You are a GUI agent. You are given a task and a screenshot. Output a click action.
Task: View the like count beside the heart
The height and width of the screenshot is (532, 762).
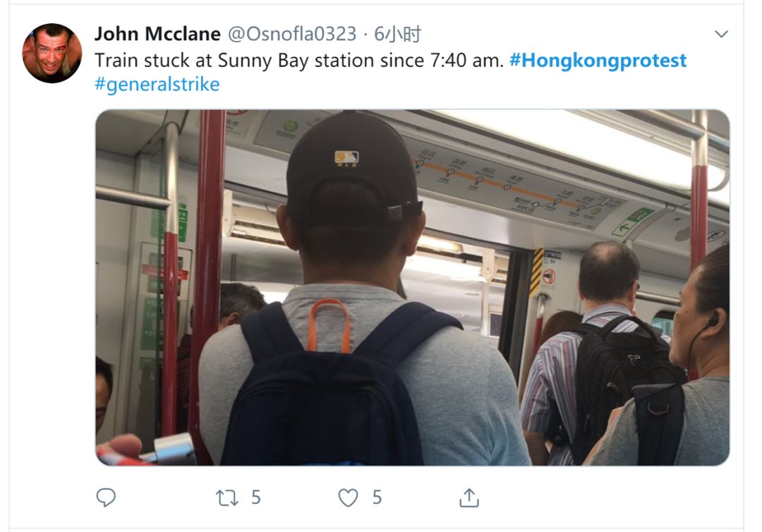click(377, 497)
